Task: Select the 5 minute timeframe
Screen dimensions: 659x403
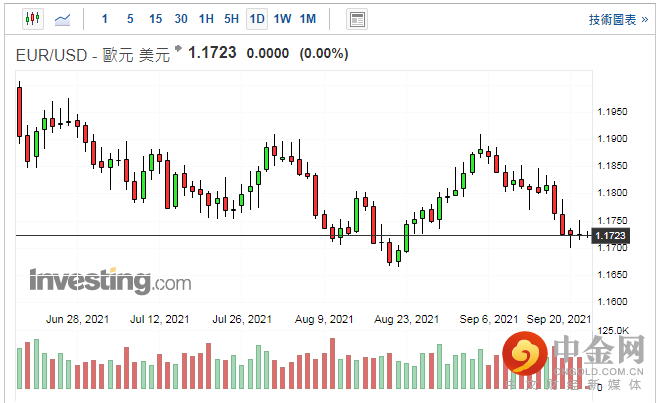Action: click(130, 19)
